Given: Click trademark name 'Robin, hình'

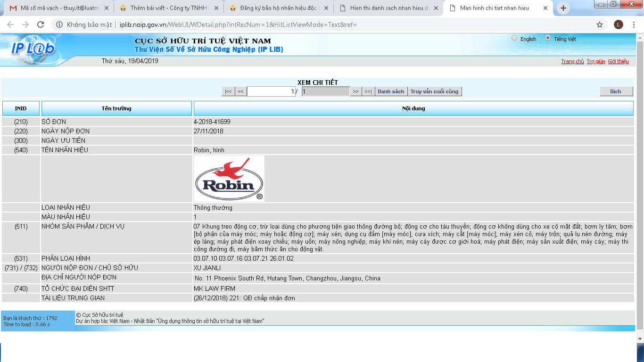Looking at the screenshot, I should tap(209, 150).
